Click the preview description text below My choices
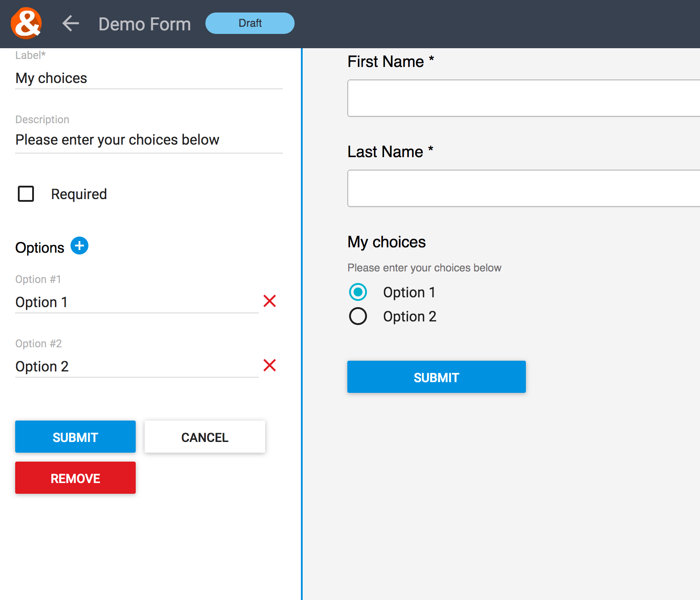700x600 pixels. click(x=425, y=268)
